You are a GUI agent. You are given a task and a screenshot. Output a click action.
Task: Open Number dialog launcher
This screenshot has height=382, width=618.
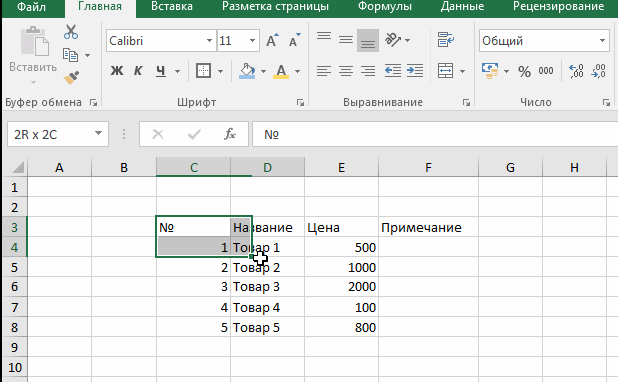coord(606,103)
